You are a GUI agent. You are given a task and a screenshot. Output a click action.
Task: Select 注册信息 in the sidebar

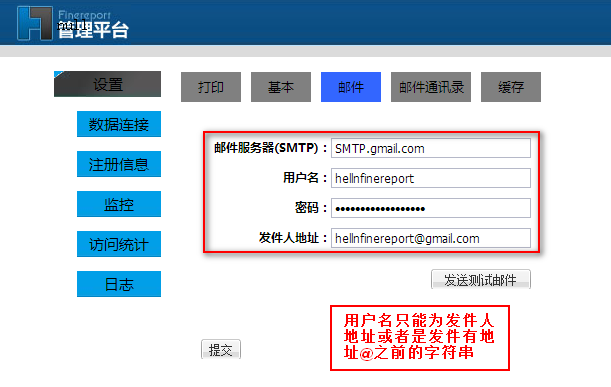point(119,164)
